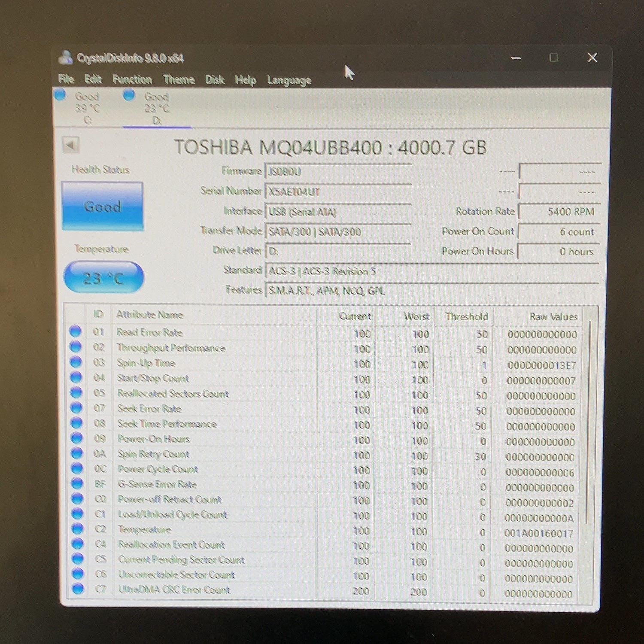The height and width of the screenshot is (644, 644).
Task: Click the status icon for Seek Error Rate
Action: (x=76, y=407)
